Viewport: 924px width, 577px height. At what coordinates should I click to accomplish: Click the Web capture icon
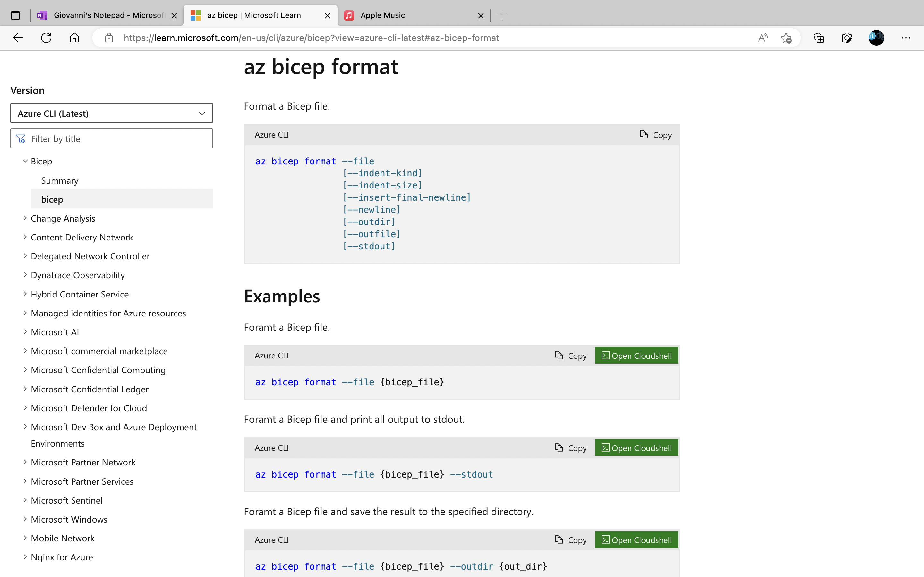pos(846,38)
